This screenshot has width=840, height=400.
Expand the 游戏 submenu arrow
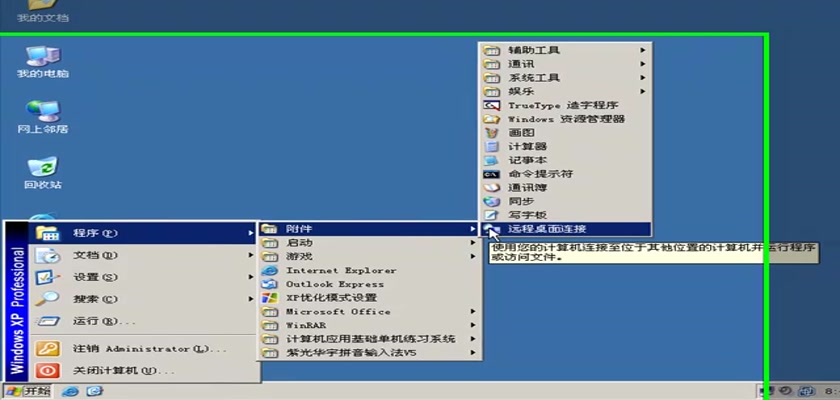(x=473, y=256)
